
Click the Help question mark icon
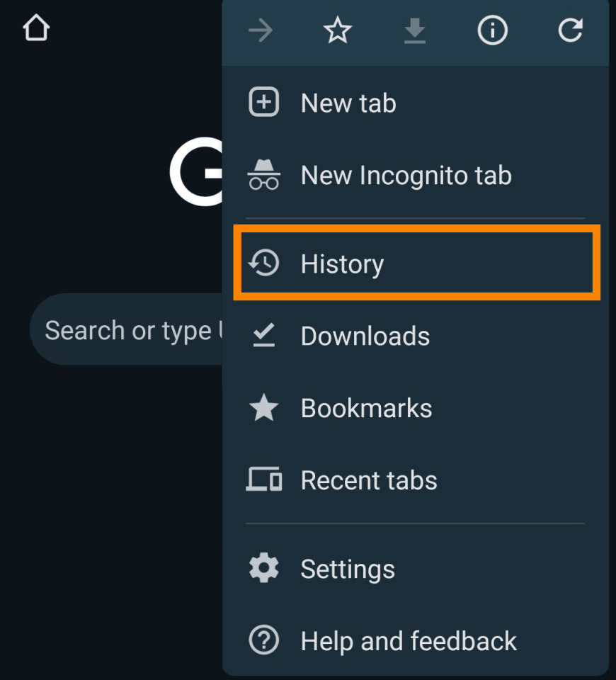pyautogui.click(x=264, y=641)
